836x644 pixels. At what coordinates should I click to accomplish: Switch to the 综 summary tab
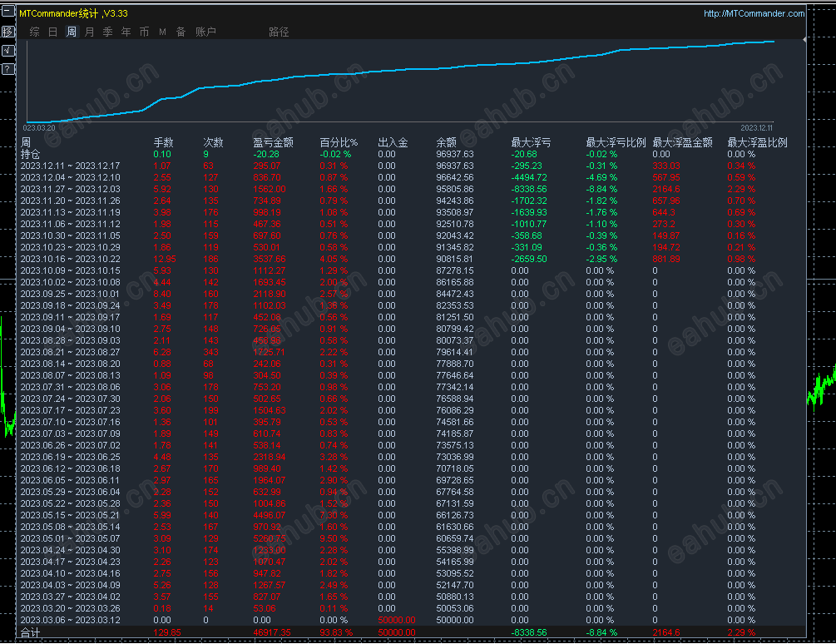pyautogui.click(x=34, y=32)
